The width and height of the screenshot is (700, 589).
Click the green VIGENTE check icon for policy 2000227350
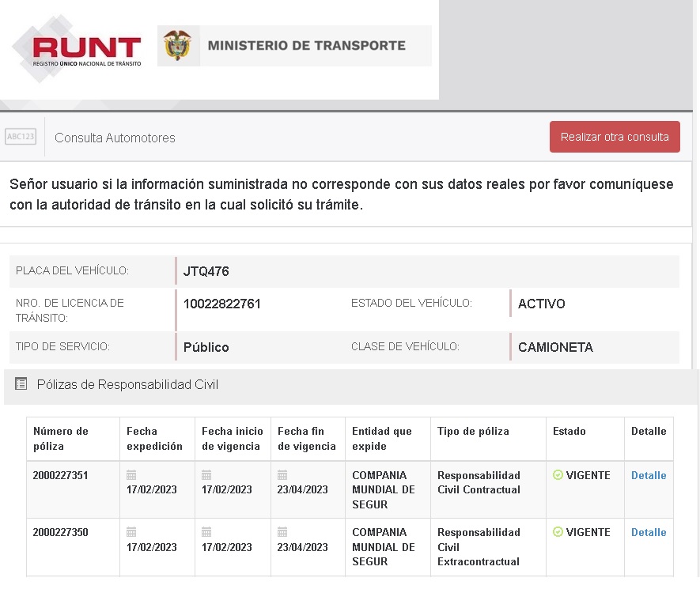[x=558, y=532]
